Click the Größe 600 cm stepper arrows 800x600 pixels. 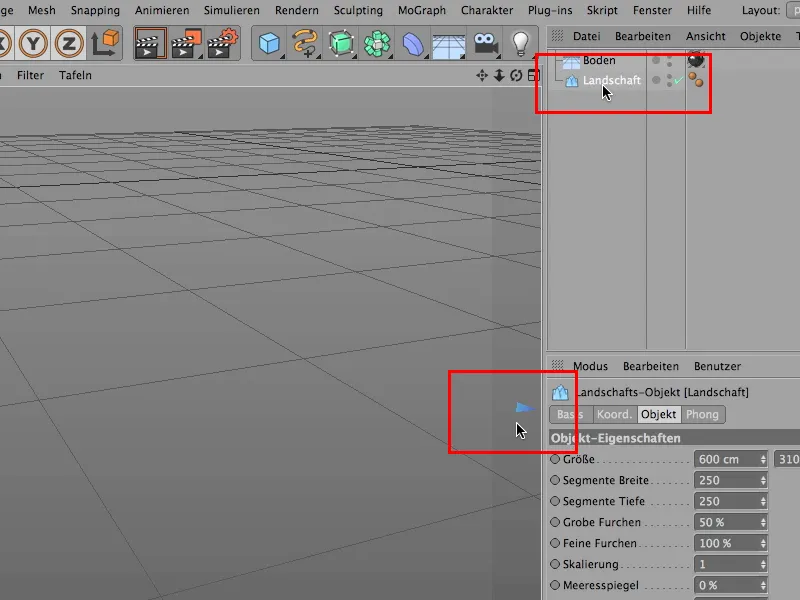(763, 459)
